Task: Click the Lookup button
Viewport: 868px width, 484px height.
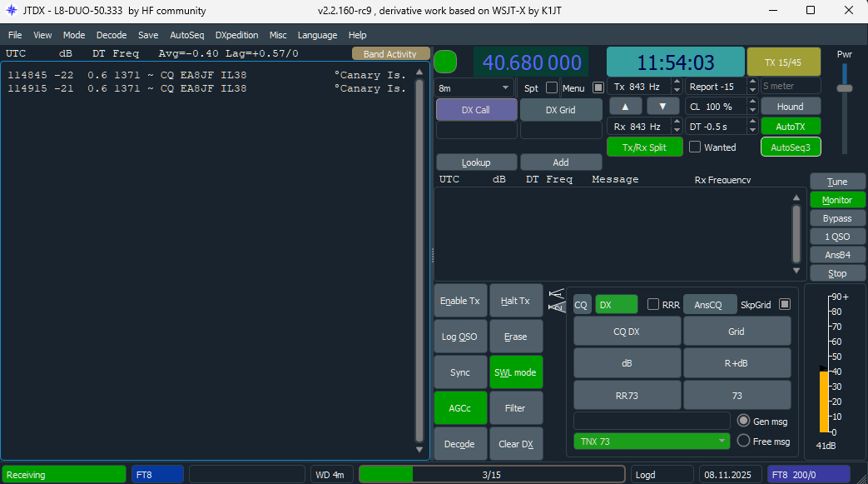Action: coord(476,162)
